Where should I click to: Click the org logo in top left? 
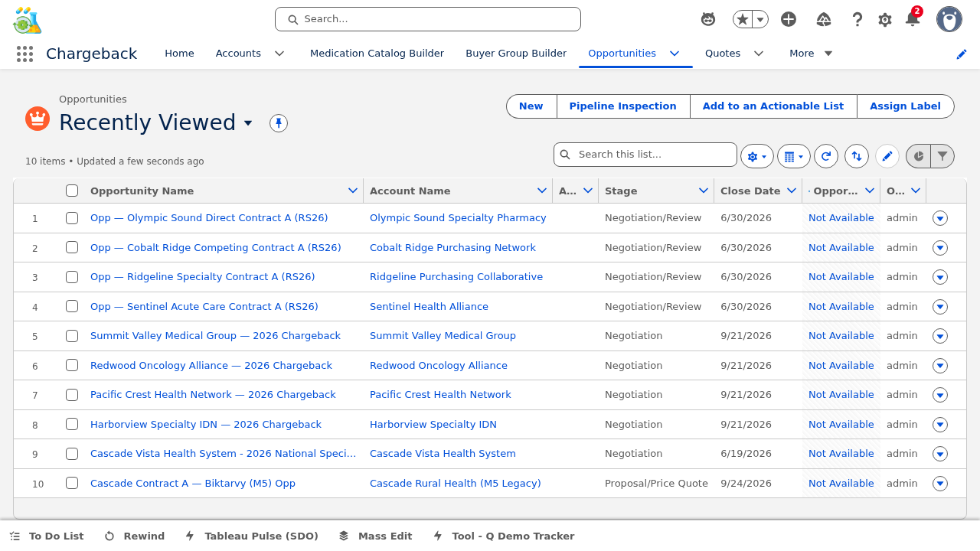(x=28, y=20)
